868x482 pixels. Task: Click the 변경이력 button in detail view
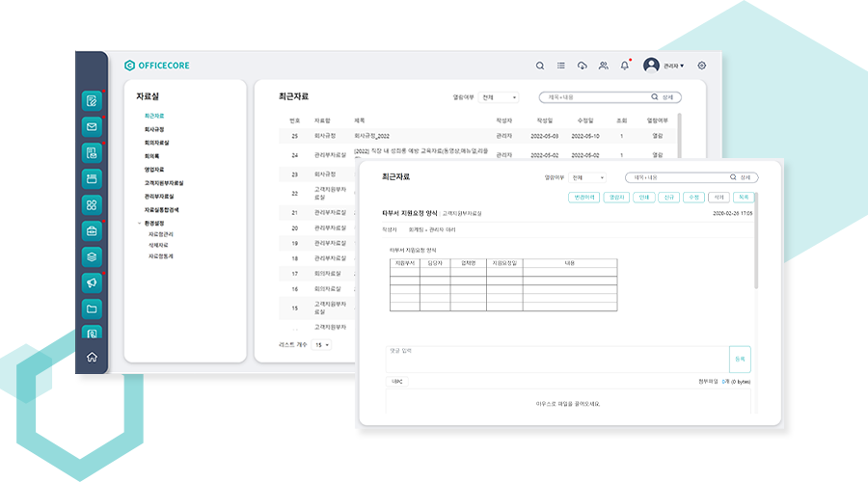tap(584, 197)
